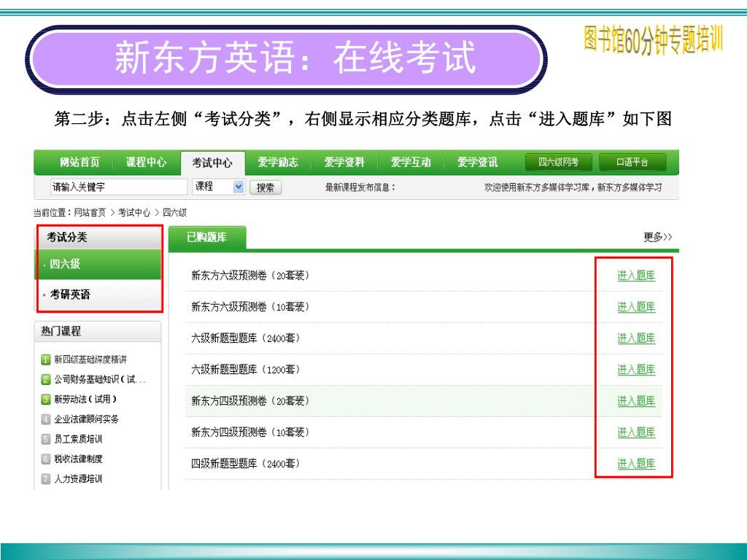747x560 pixels.
Task: Click the 口语平台 button
Action: click(x=632, y=163)
